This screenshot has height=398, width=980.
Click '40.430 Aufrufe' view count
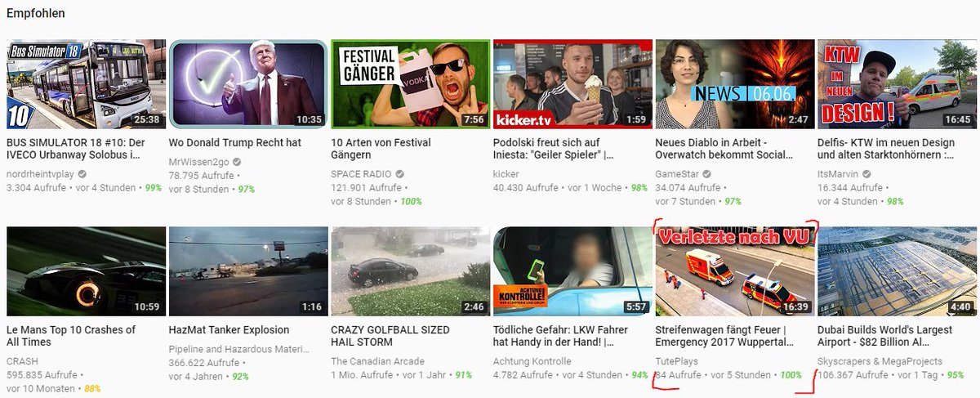[x=525, y=188]
